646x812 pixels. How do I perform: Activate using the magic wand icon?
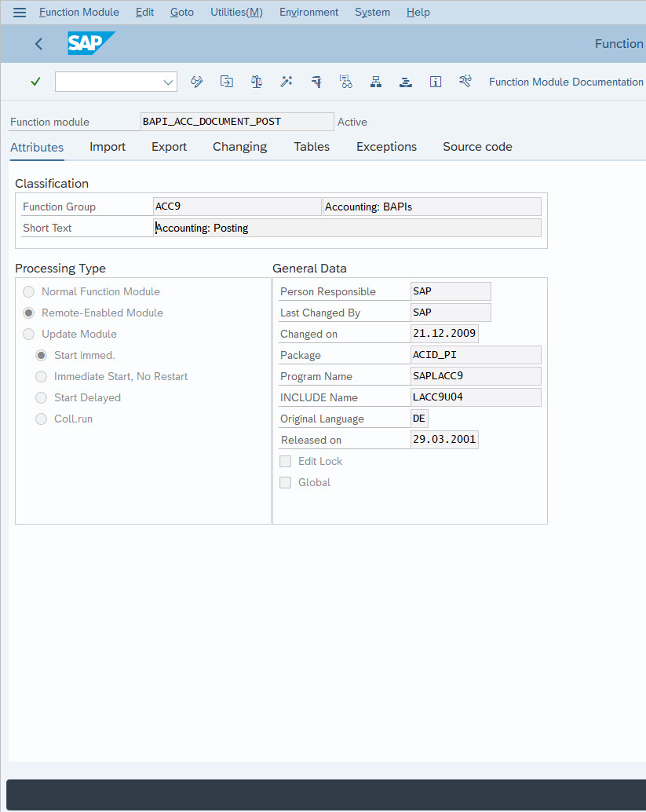(x=287, y=82)
